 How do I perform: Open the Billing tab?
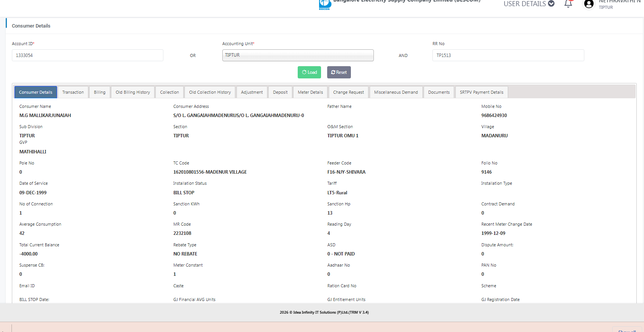tap(99, 92)
